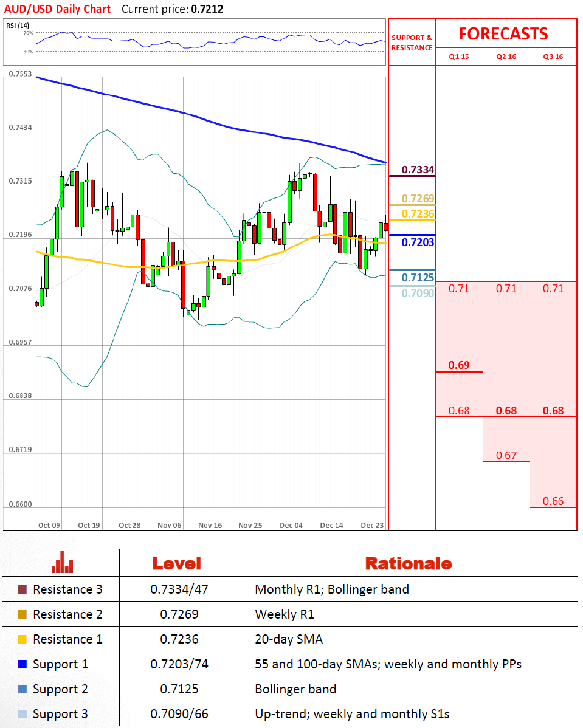Click the Support 2 row label

pos(60,690)
